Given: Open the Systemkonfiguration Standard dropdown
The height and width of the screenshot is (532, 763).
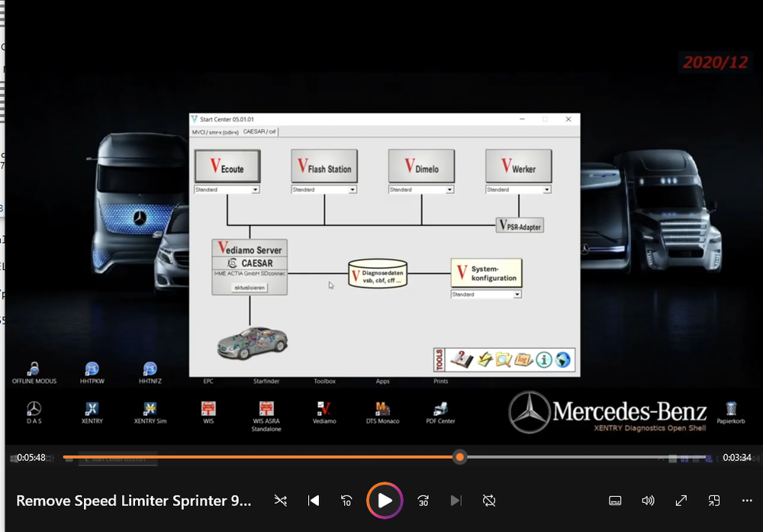Looking at the screenshot, I should click(517, 295).
